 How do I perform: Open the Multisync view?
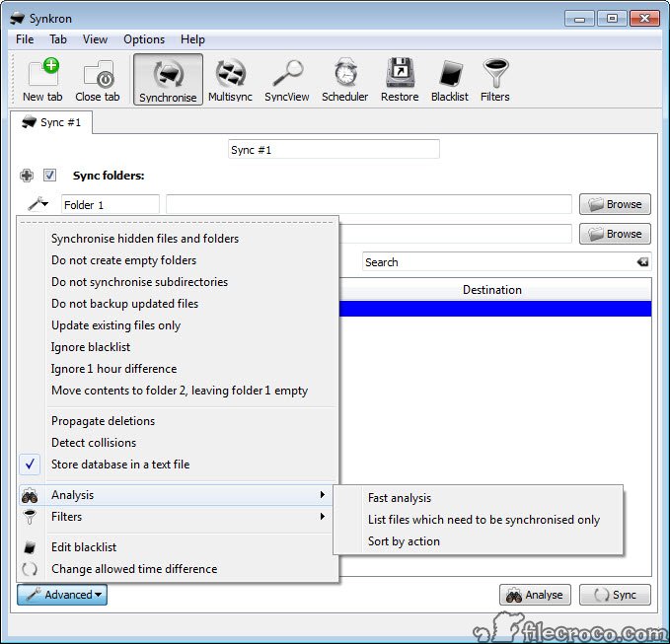pyautogui.click(x=230, y=80)
